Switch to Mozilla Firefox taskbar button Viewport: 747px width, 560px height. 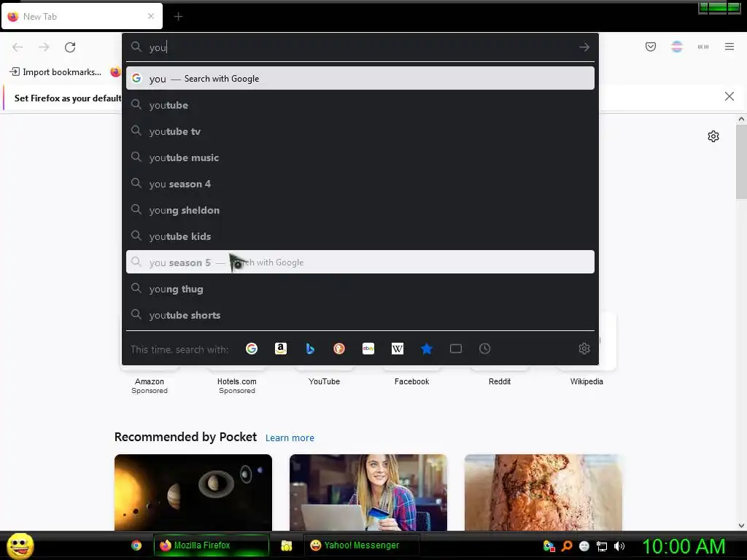[x=211, y=545]
